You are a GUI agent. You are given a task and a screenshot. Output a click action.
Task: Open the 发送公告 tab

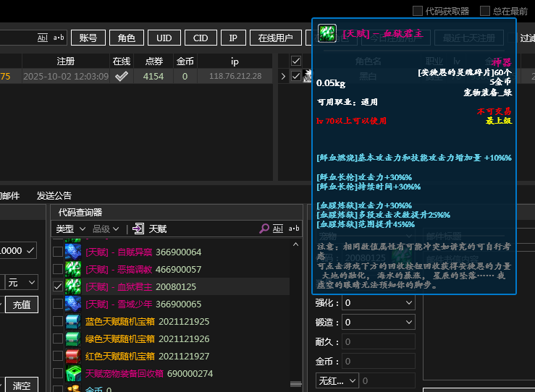click(x=54, y=196)
